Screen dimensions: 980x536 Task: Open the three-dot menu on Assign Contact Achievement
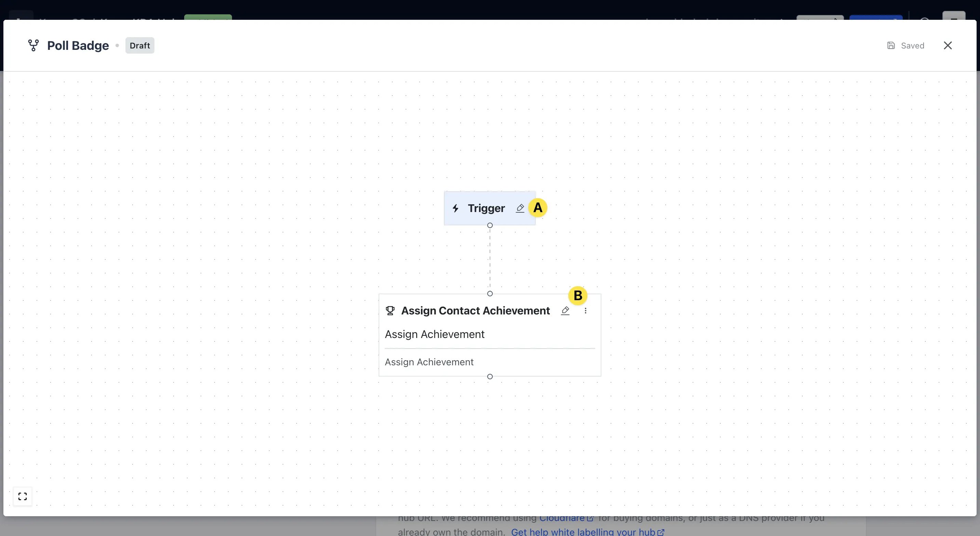585,311
